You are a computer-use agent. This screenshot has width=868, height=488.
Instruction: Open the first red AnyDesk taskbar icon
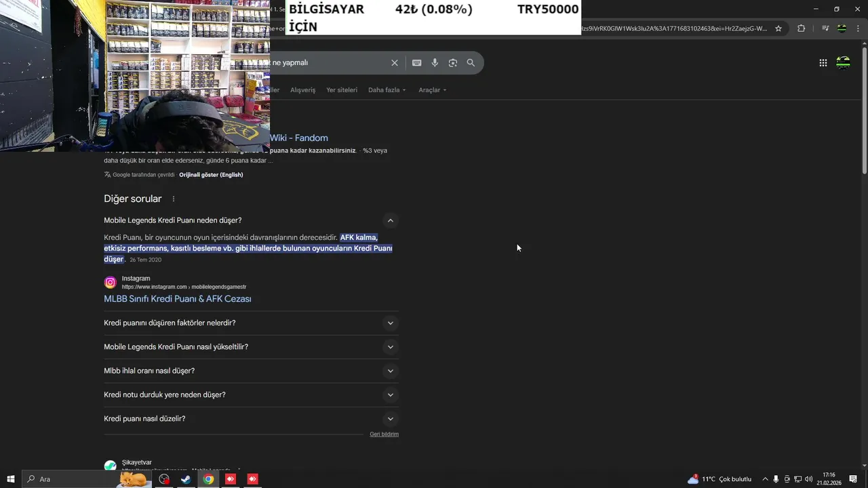point(231,479)
